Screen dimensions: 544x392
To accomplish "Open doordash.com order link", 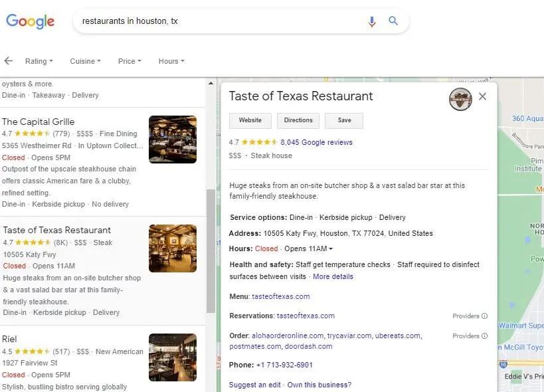I will 308,346.
